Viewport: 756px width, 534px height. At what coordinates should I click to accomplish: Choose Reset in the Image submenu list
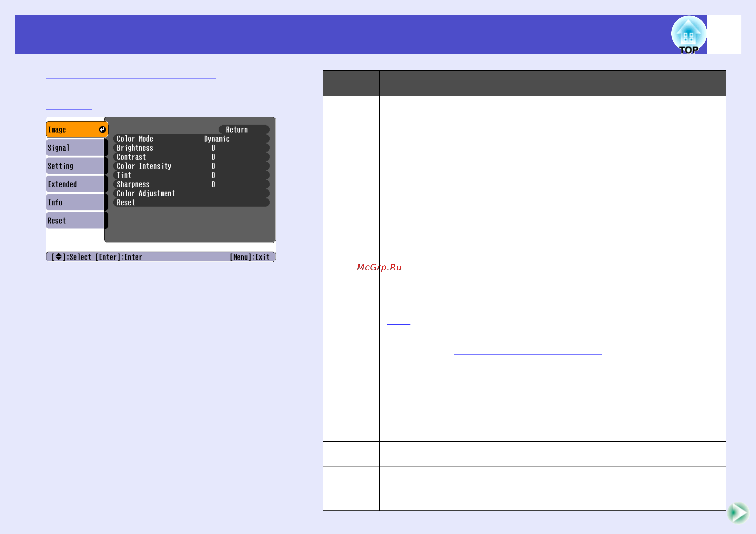191,202
